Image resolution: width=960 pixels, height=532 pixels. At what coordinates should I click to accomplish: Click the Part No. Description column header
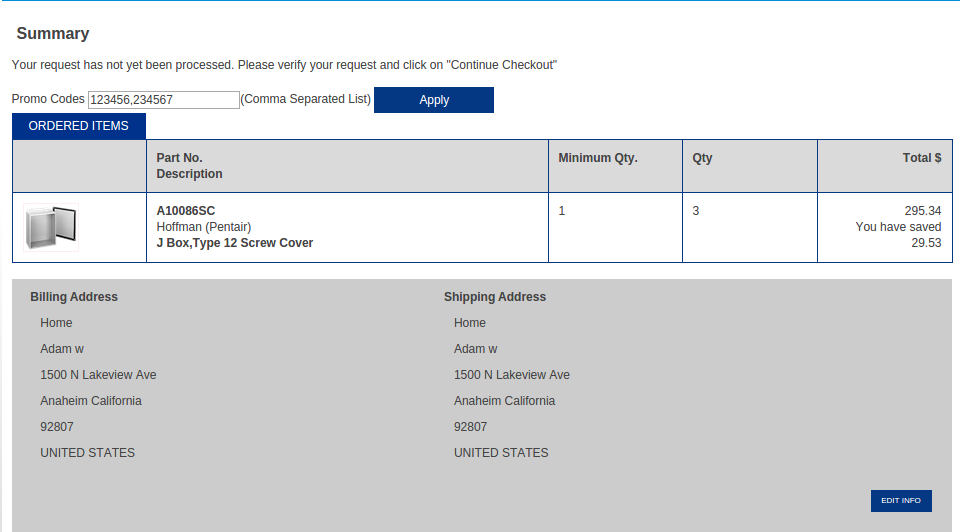click(x=189, y=166)
